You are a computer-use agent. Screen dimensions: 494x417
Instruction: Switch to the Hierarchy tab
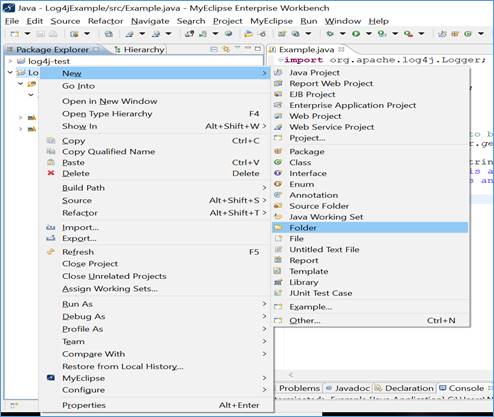click(x=140, y=50)
